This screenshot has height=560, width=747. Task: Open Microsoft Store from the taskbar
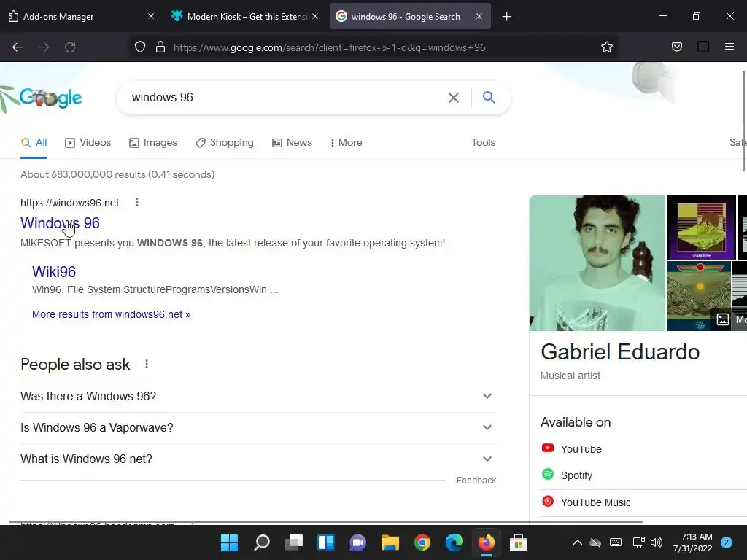(518, 542)
